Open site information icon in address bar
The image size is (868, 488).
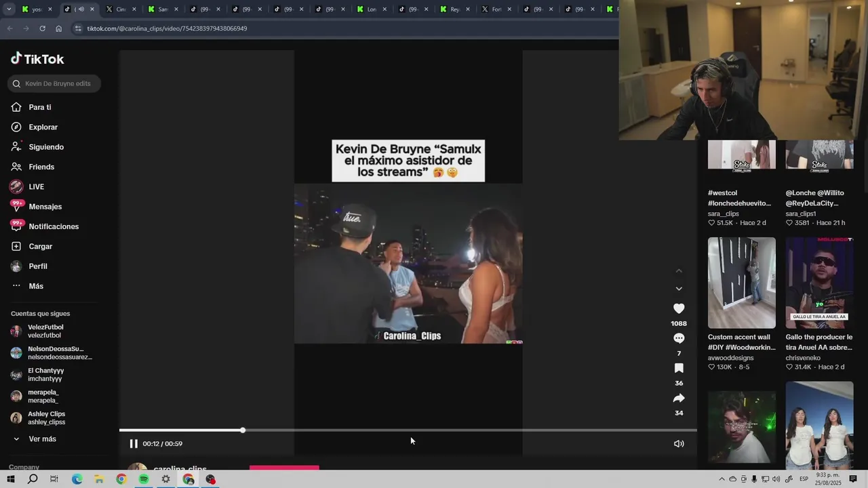[x=78, y=28]
